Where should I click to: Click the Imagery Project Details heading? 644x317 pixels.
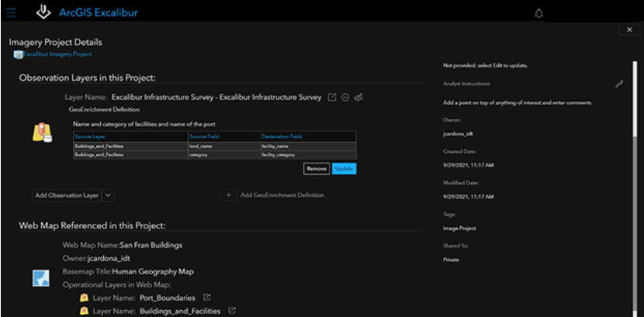(55, 43)
